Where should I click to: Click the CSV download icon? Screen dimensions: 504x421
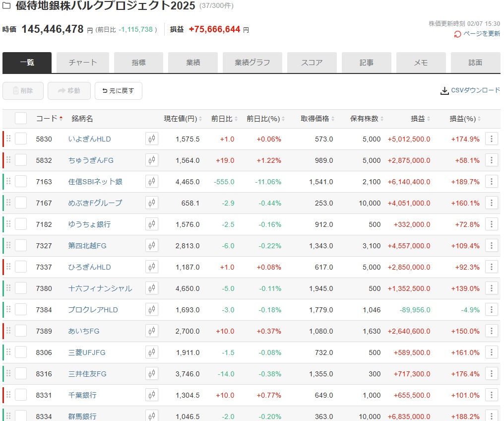[x=444, y=91]
